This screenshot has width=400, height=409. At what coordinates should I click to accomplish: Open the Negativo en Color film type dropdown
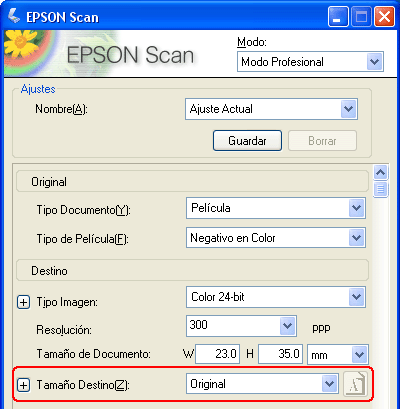click(x=276, y=238)
